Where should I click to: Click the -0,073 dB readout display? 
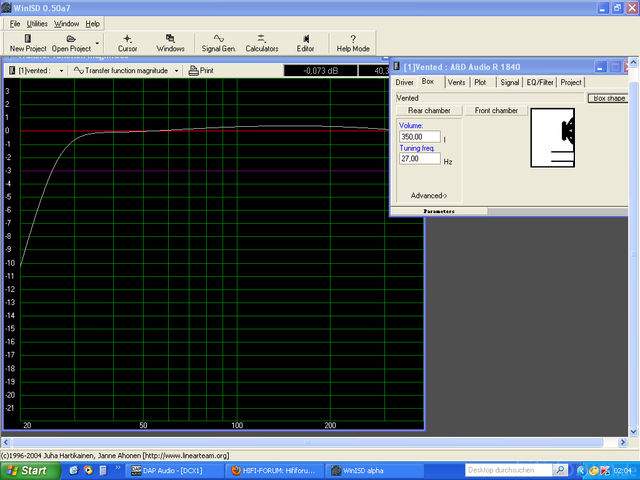point(320,71)
